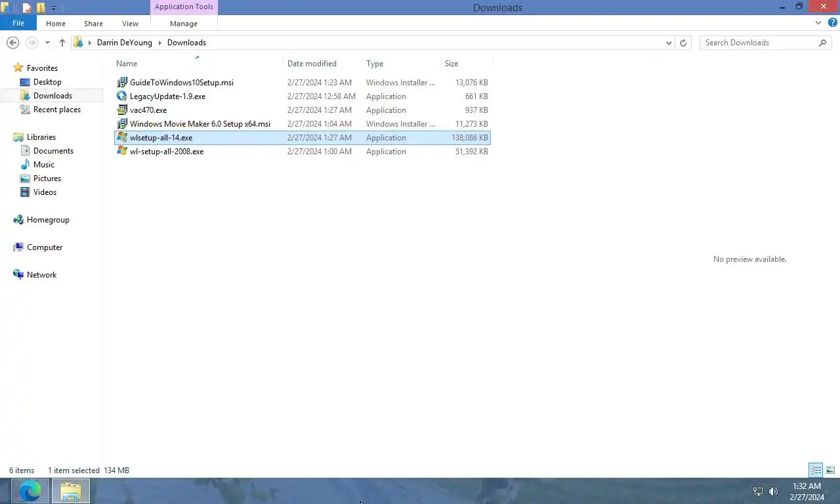Click the wl-setup-all-2008.exe file name
The width and height of the screenshot is (840, 504).
(167, 152)
